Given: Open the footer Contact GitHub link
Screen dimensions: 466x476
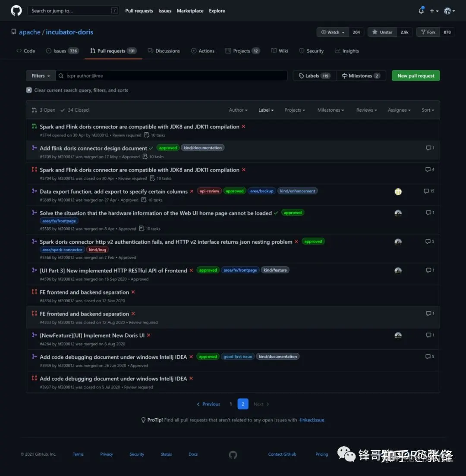Looking at the screenshot, I should tap(282, 454).
